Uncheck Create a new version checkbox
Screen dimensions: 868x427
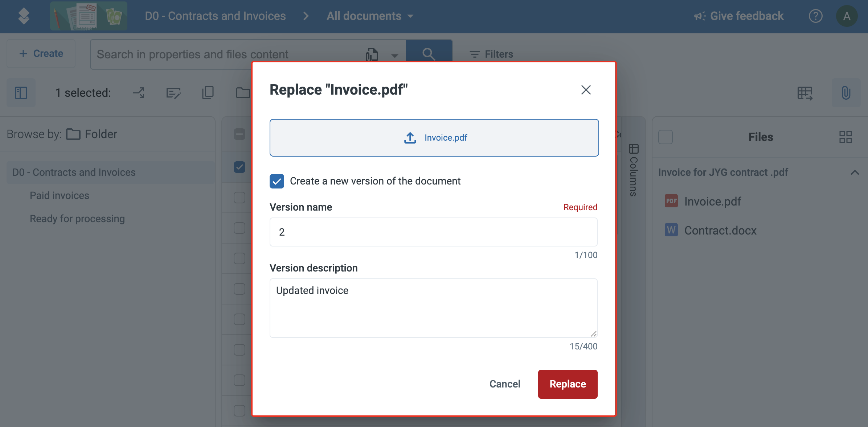(x=277, y=181)
